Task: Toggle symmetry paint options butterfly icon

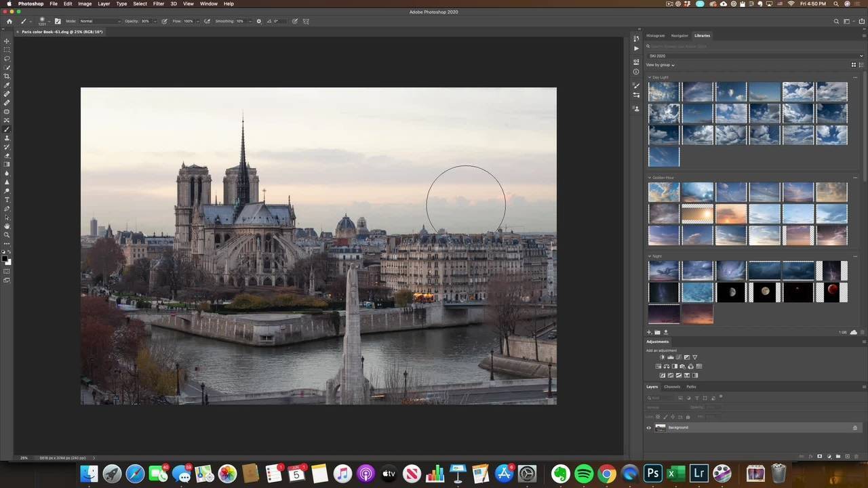Action: pos(306,21)
